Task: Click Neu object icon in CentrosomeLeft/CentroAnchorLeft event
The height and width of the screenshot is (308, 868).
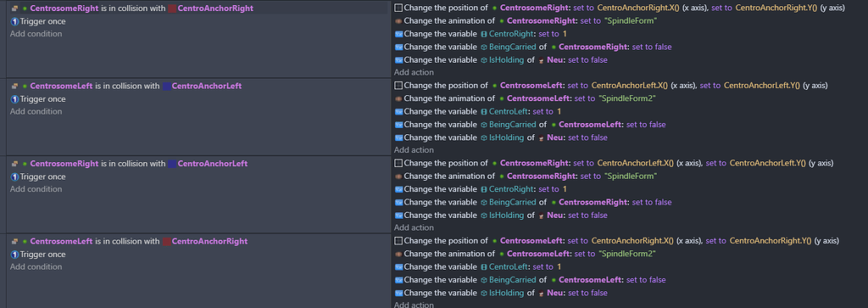Action: click(x=542, y=137)
